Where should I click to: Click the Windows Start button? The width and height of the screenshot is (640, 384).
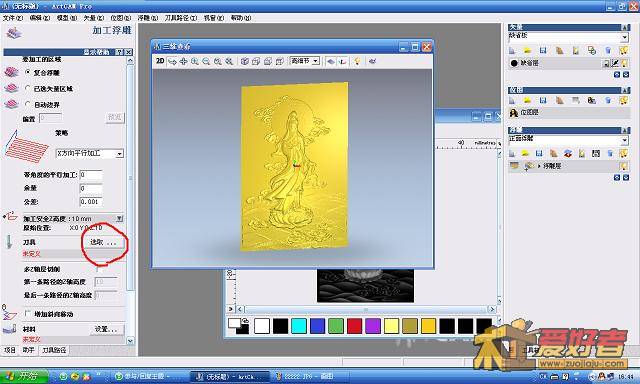24,376
